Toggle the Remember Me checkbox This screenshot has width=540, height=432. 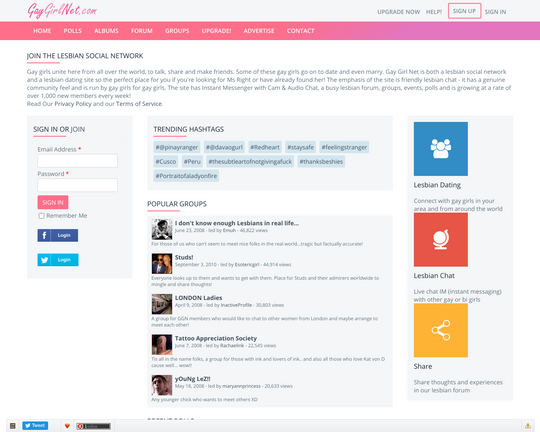point(42,216)
